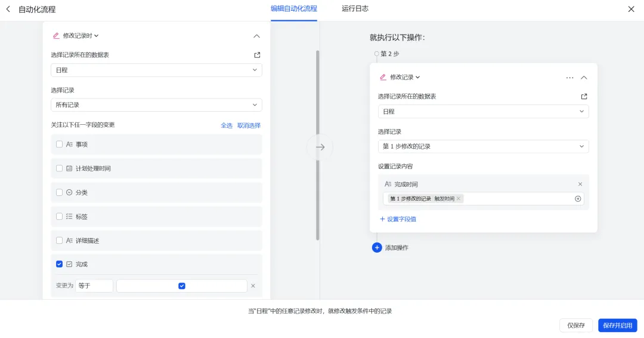Image resolution: width=644 pixels, height=338 pixels.
Task: Click the 完成时间 value input field
Action: [x=484, y=199]
